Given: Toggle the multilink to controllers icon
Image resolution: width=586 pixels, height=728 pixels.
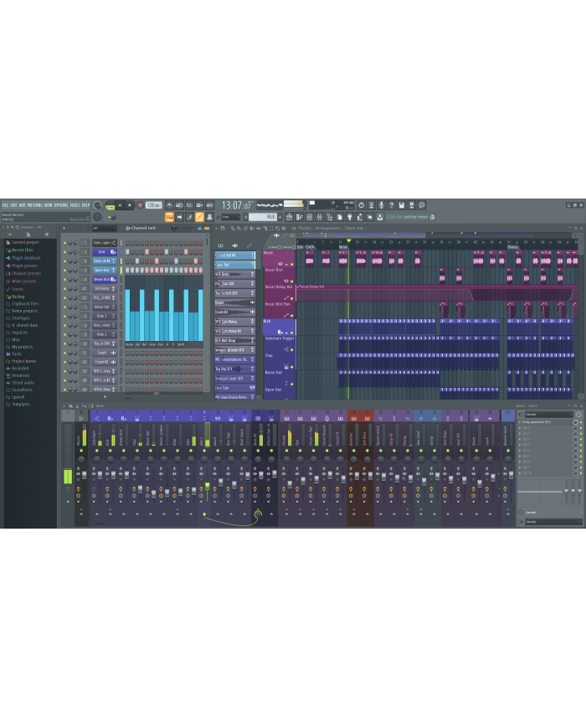Looking at the screenshot, I should pyautogui.click(x=209, y=217).
